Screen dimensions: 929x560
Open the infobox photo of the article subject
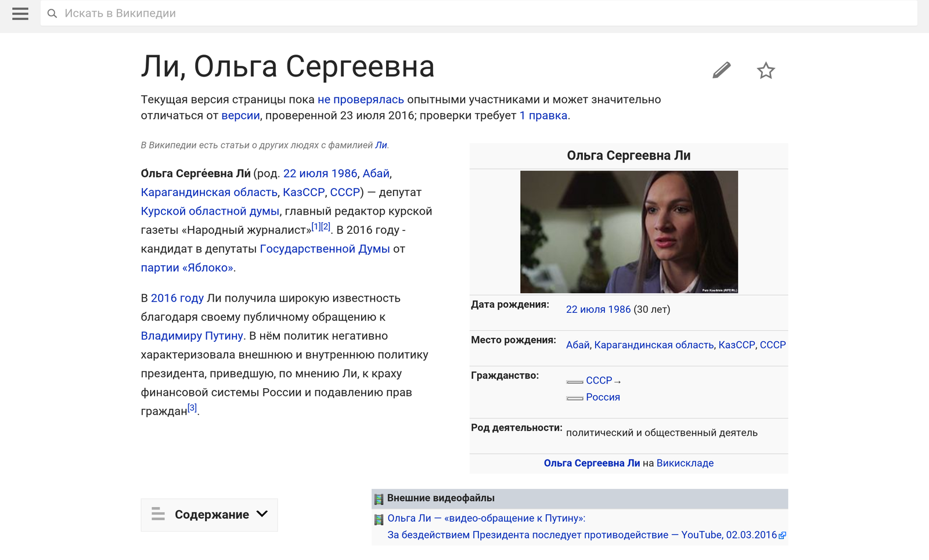[x=629, y=232]
